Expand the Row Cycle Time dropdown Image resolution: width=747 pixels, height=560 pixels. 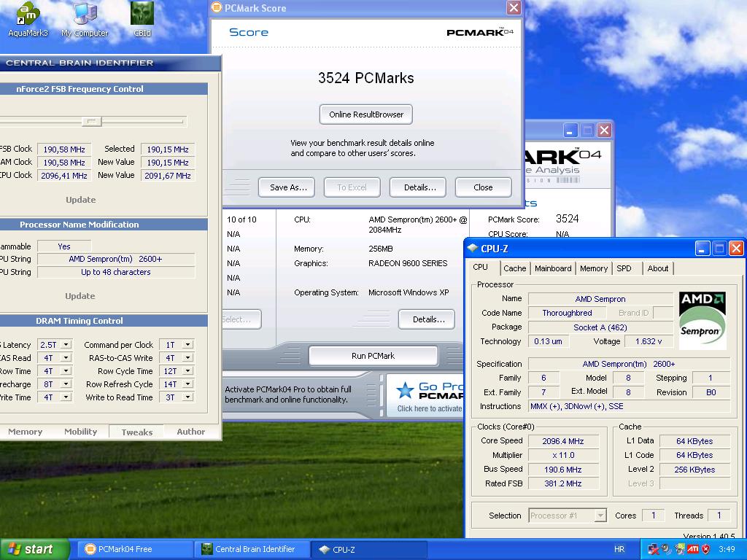click(x=188, y=371)
